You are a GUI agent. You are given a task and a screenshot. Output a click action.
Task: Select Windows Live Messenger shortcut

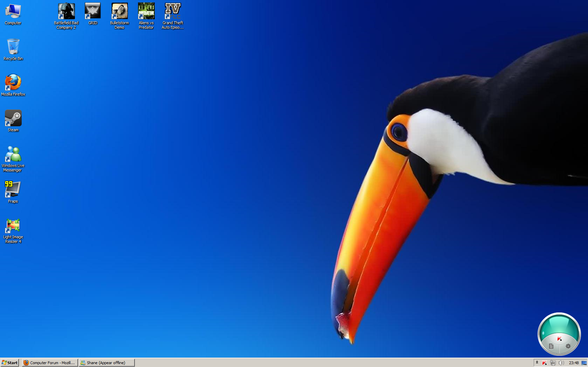click(13, 159)
